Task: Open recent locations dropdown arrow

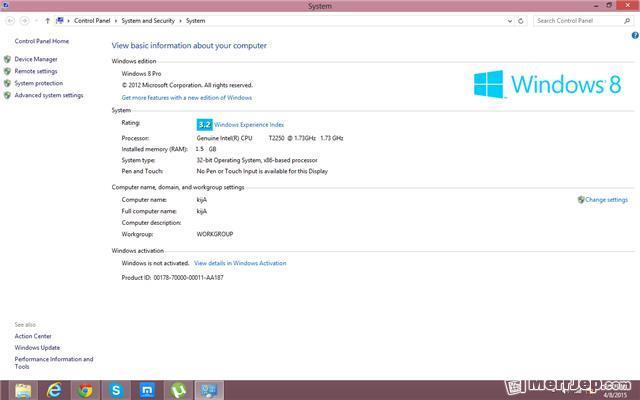Action: tap(36, 20)
